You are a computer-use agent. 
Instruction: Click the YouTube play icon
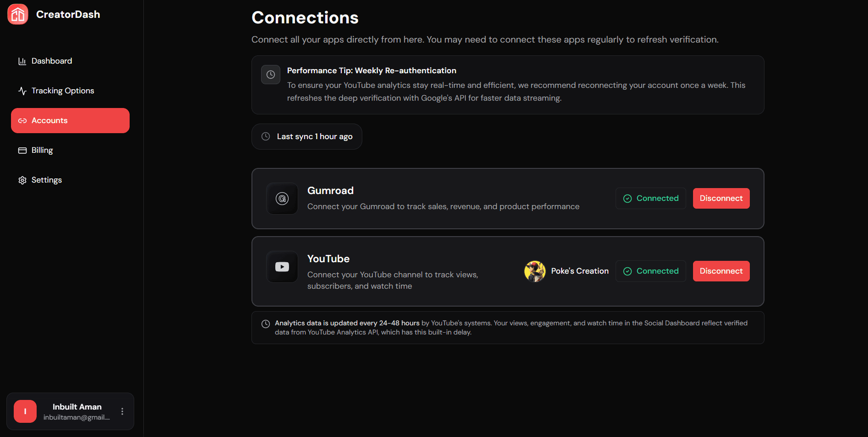[x=282, y=267]
